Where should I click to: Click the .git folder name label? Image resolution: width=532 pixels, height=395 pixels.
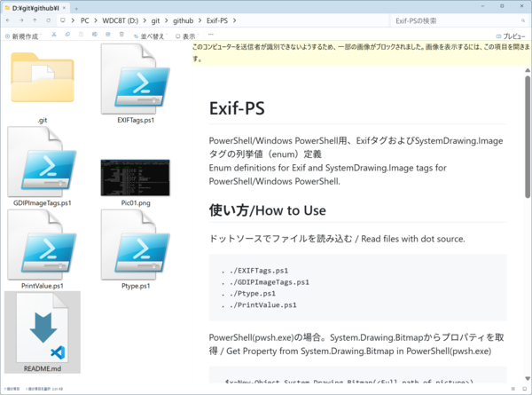tap(43, 120)
